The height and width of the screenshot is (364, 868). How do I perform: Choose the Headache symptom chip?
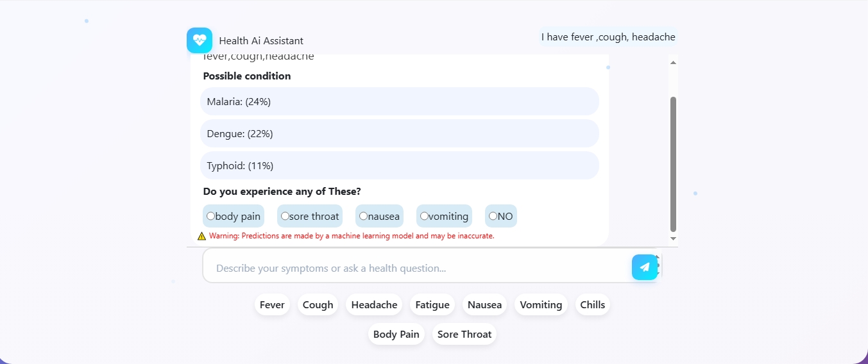click(374, 305)
